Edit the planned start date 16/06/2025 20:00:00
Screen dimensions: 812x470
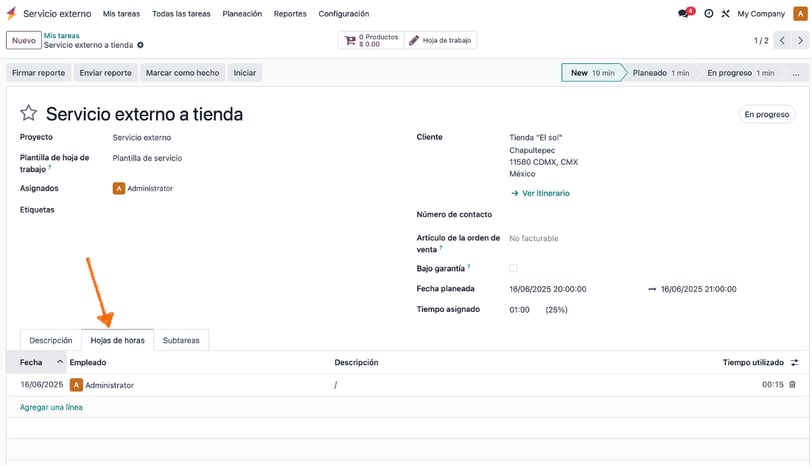click(547, 289)
